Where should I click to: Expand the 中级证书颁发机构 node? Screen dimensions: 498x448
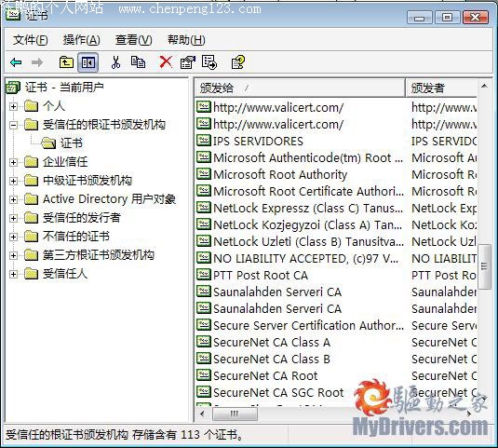coord(13,181)
